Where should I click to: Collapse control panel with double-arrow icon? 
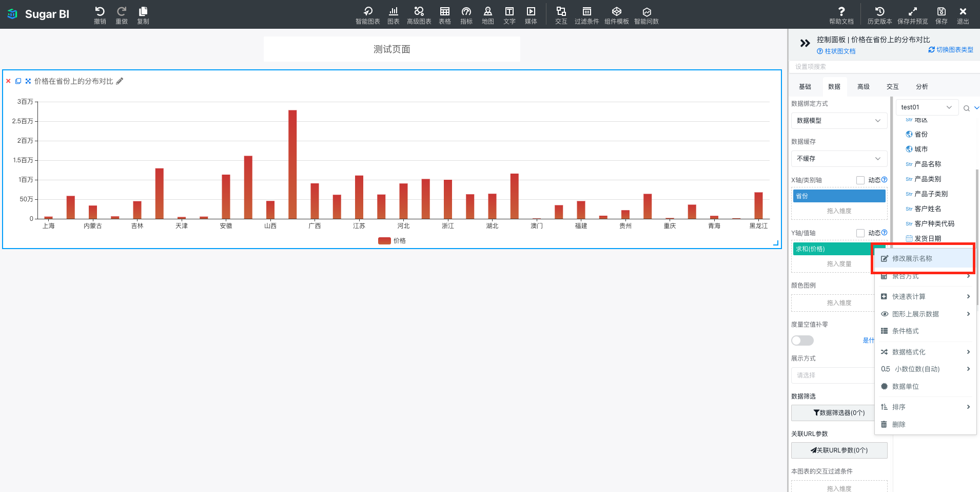[805, 44]
